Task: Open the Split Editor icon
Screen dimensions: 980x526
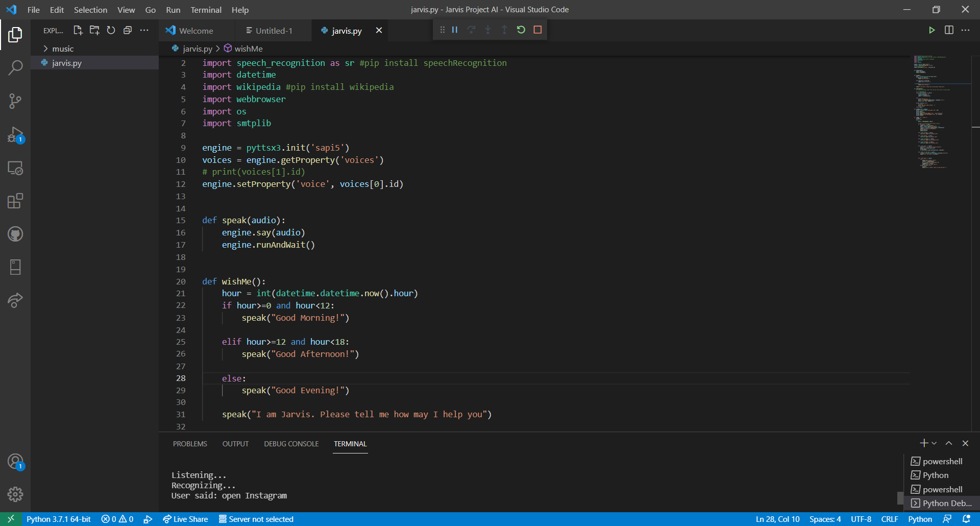Action: (x=949, y=30)
